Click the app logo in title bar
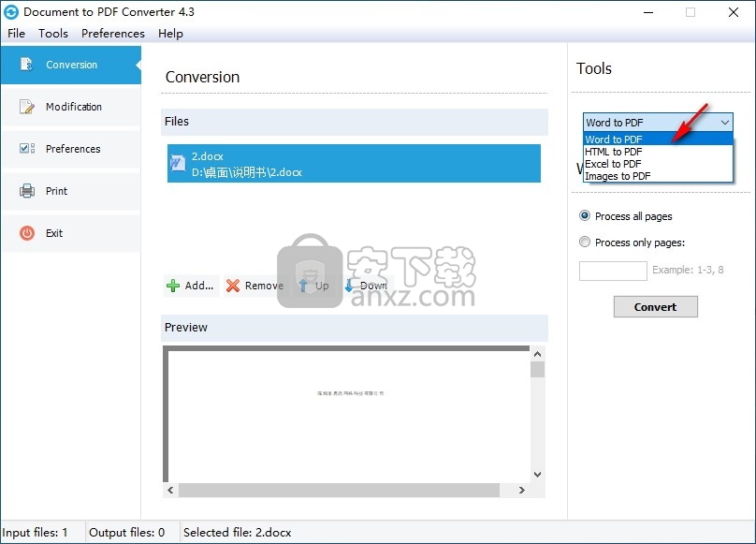 click(10, 12)
